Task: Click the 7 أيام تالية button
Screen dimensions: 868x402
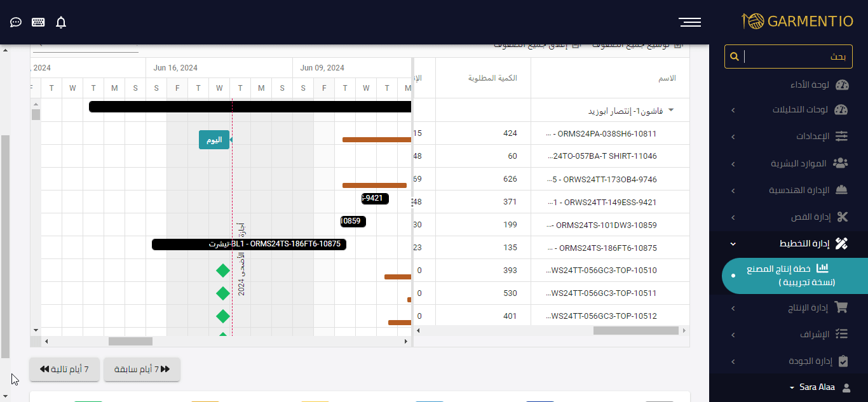Action: (x=64, y=369)
